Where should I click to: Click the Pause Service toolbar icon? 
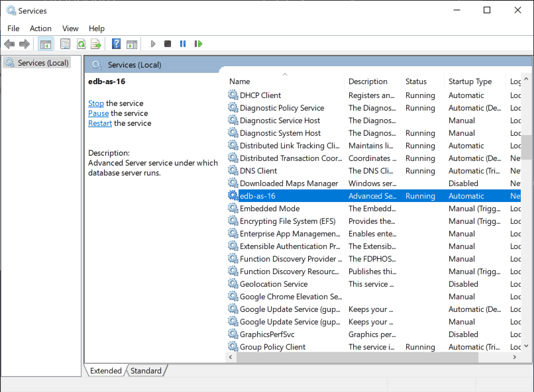pos(183,44)
